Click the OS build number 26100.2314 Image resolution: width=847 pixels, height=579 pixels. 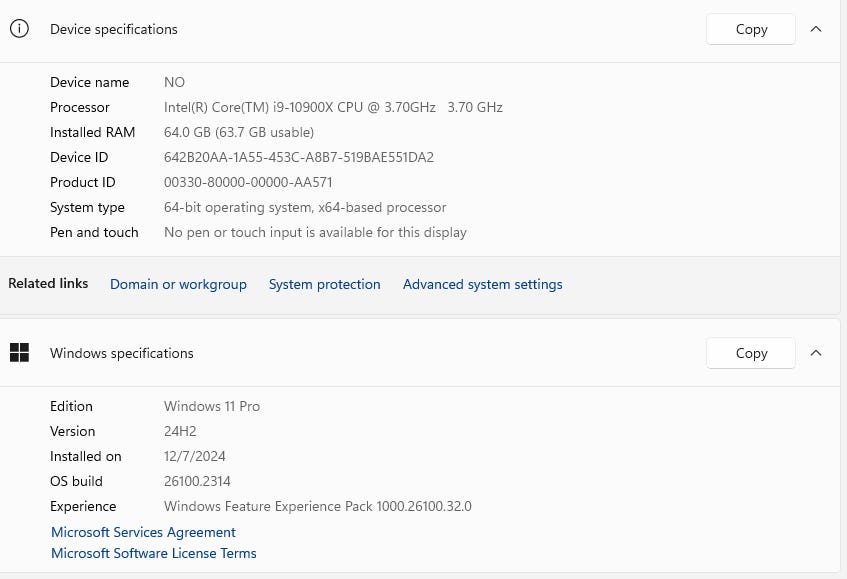pyautogui.click(x=196, y=481)
